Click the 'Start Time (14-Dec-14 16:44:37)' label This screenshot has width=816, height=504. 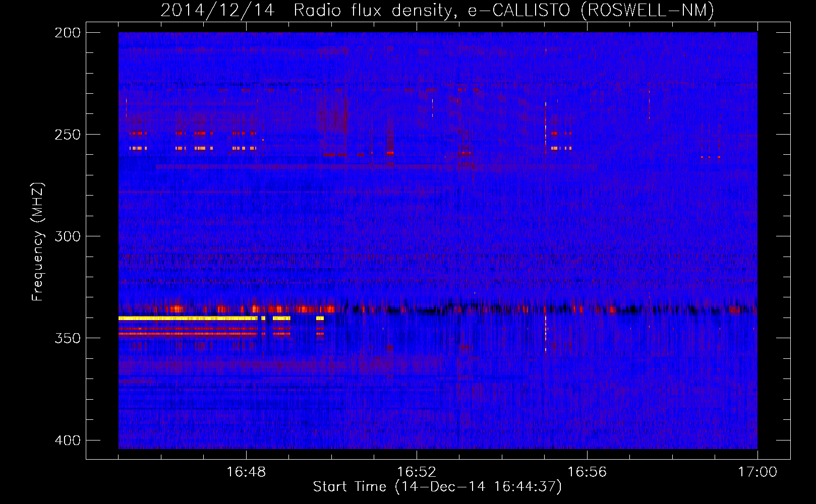coord(437,487)
